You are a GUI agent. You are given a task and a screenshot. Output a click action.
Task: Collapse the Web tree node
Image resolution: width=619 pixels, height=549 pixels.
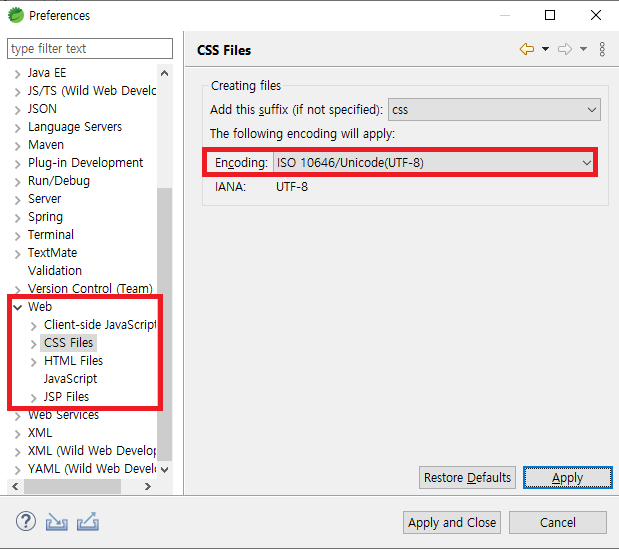17,307
